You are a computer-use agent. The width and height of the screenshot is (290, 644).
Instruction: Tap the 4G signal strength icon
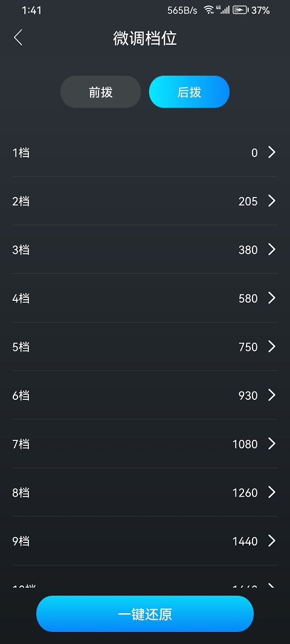(222, 10)
